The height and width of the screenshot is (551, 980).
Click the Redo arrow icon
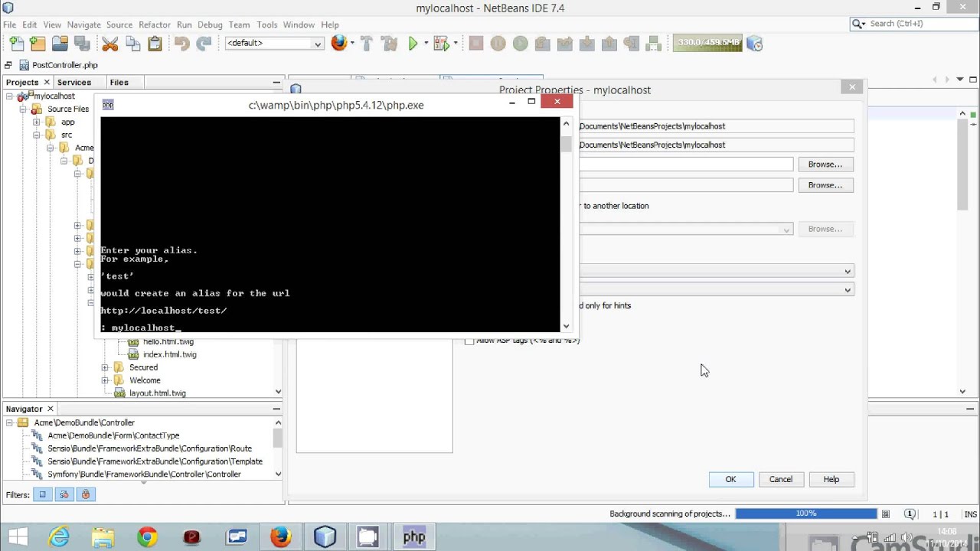tap(204, 44)
